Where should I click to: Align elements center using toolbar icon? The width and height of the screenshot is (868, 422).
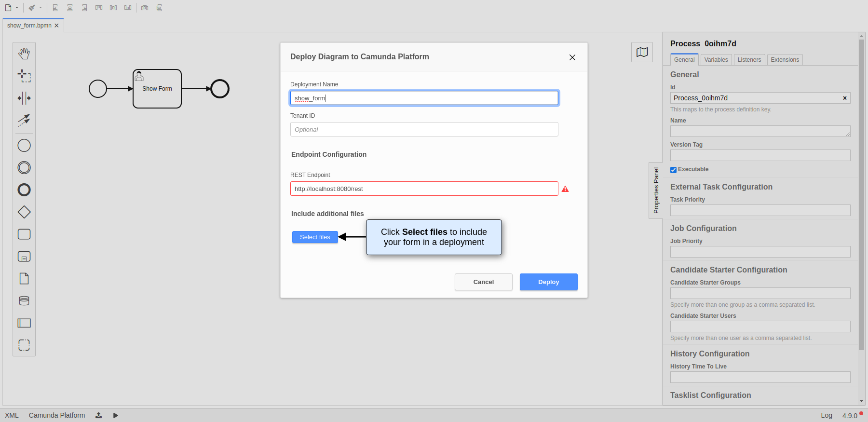(x=70, y=8)
